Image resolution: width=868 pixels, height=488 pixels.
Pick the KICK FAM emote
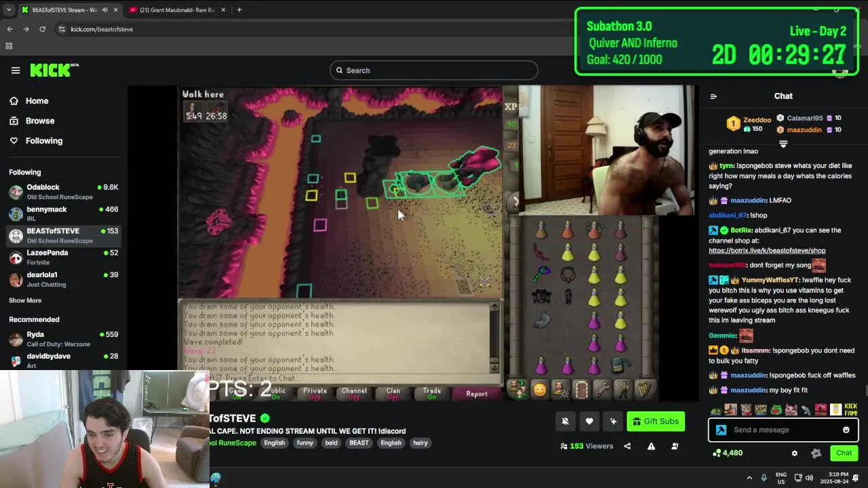point(851,409)
